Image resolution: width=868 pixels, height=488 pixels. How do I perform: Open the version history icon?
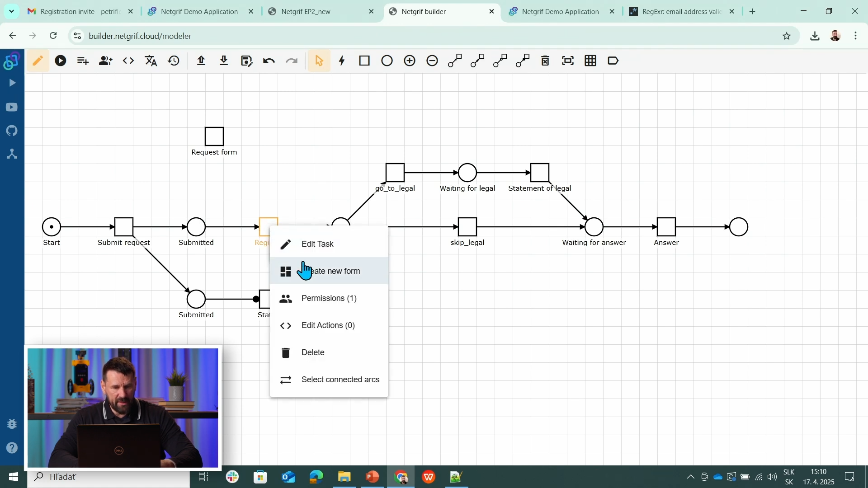tap(174, 61)
